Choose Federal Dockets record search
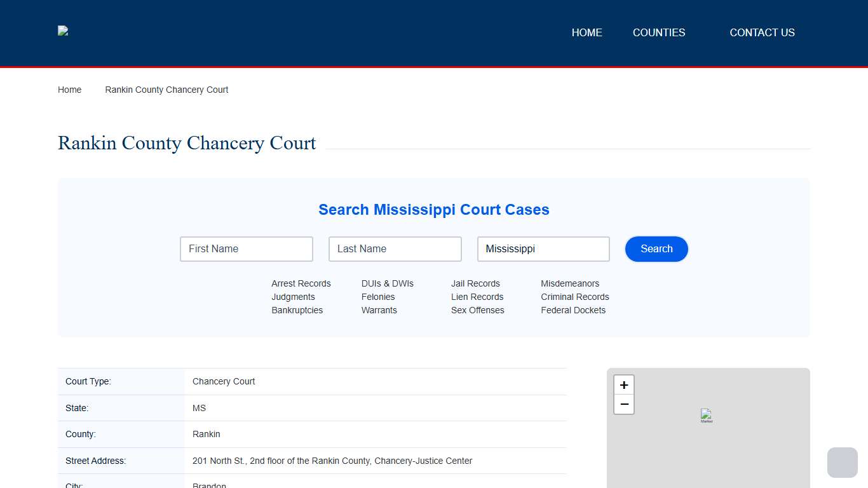868x488 pixels. pos(573,310)
